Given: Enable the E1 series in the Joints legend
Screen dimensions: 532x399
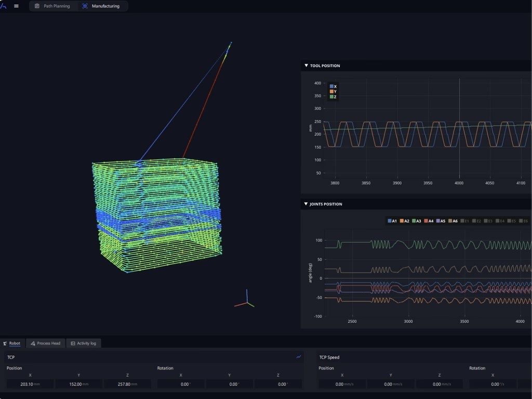Looking at the screenshot, I should tap(463, 221).
